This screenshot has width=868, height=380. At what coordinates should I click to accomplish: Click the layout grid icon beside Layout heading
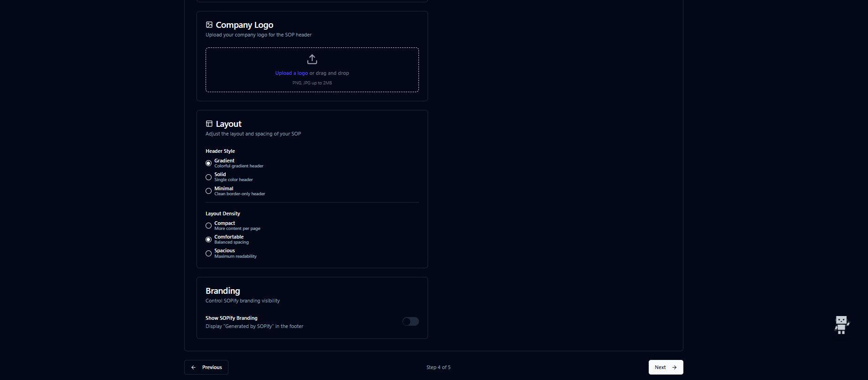coord(209,124)
